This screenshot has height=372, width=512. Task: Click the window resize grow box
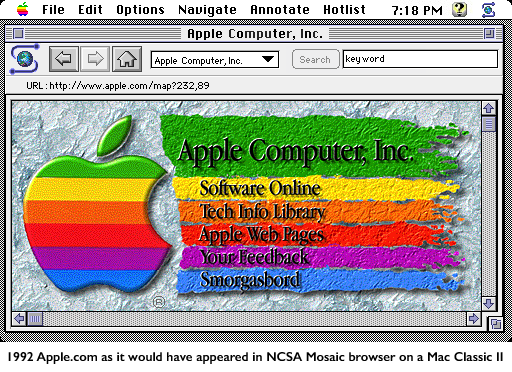(496, 323)
